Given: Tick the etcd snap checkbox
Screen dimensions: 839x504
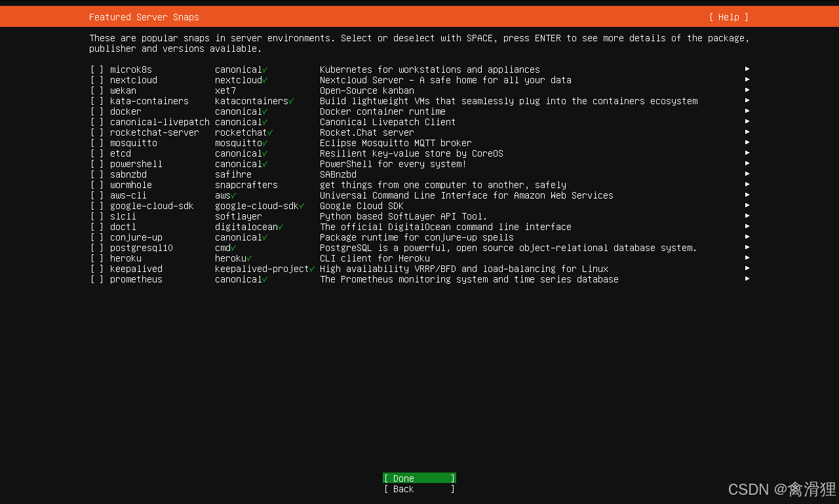Looking at the screenshot, I should point(97,153).
